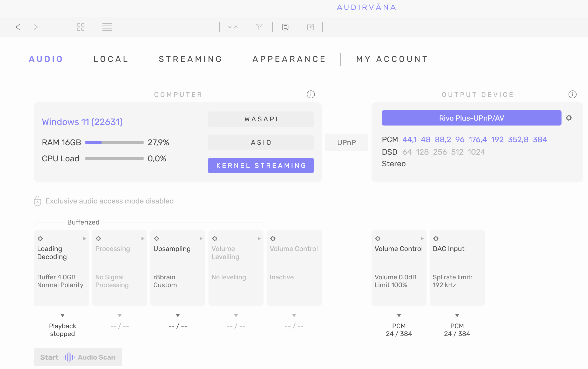Show Computer section info icon
The image size is (588, 369).
coord(311,94)
